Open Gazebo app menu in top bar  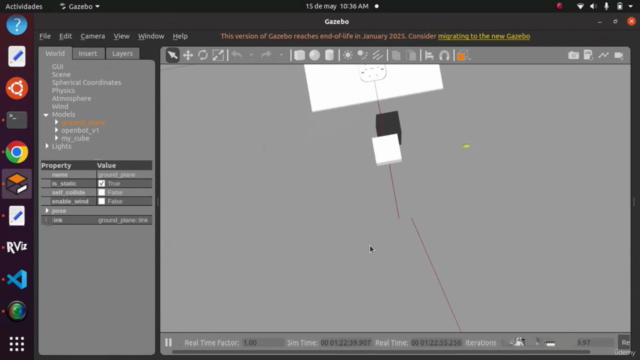[80, 6]
